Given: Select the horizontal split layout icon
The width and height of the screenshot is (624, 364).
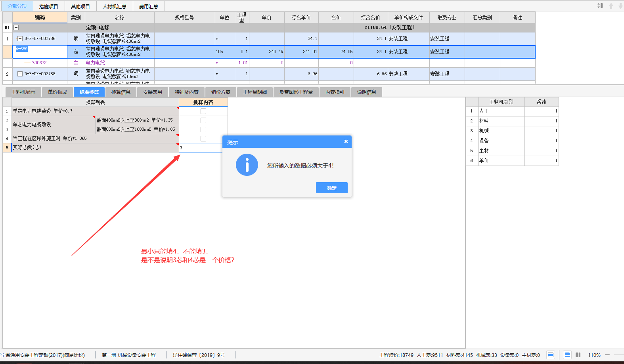Looking at the screenshot, I should coord(567,355).
